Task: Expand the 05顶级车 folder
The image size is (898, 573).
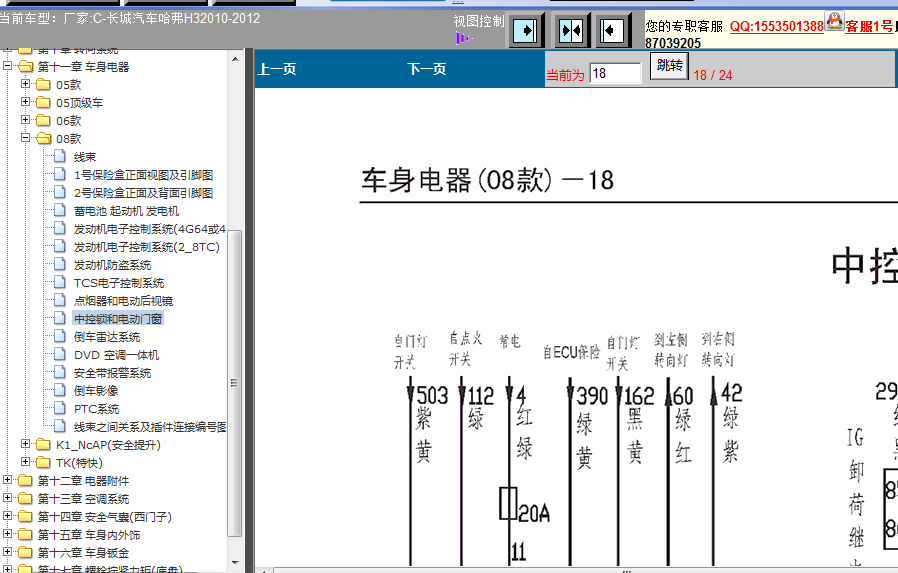Action: tap(25, 102)
